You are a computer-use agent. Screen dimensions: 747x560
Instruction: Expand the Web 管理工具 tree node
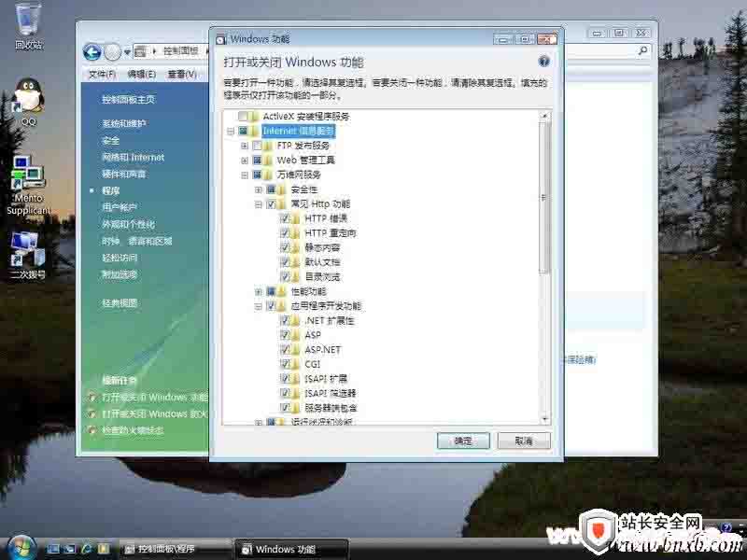245,161
